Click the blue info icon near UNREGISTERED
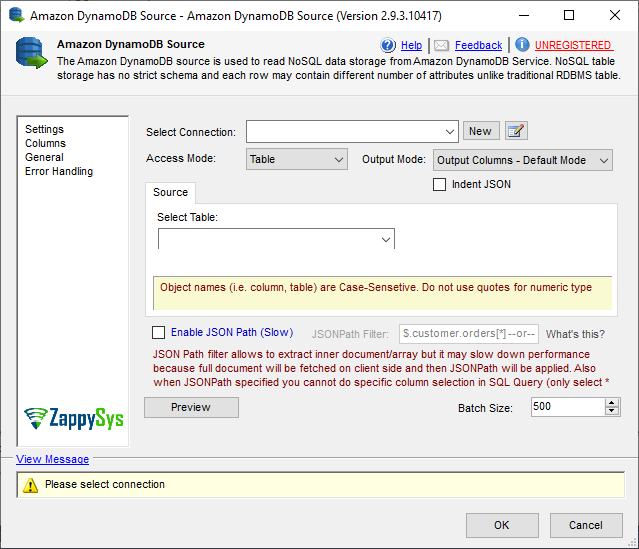The image size is (639, 549). pos(522,45)
